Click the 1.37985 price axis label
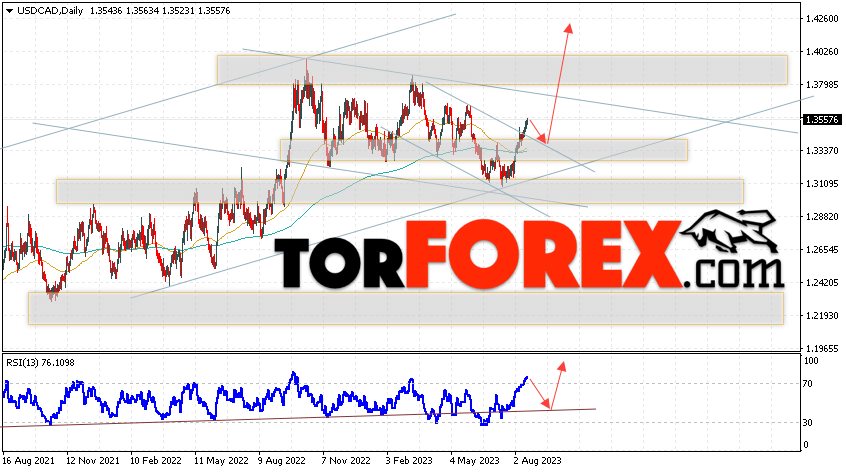This screenshot has height=472, width=846. click(822, 85)
